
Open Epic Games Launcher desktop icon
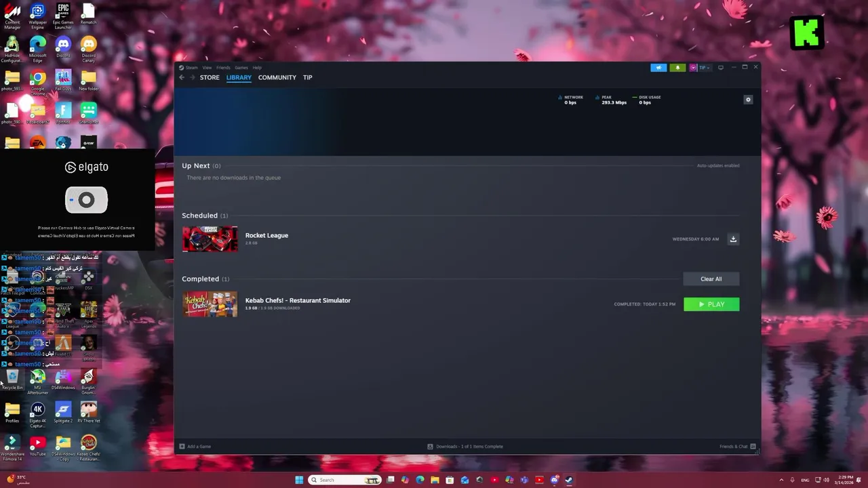click(x=63, y=16)
